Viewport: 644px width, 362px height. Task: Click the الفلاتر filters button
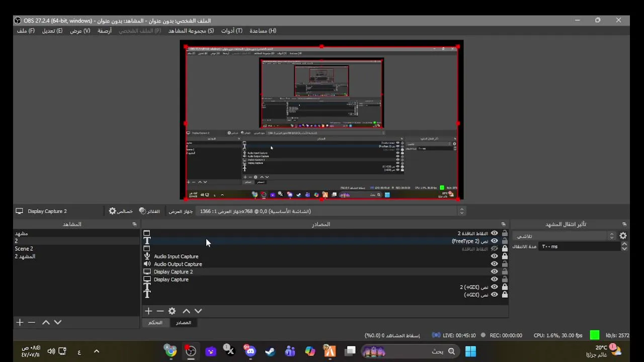point(149,211)
